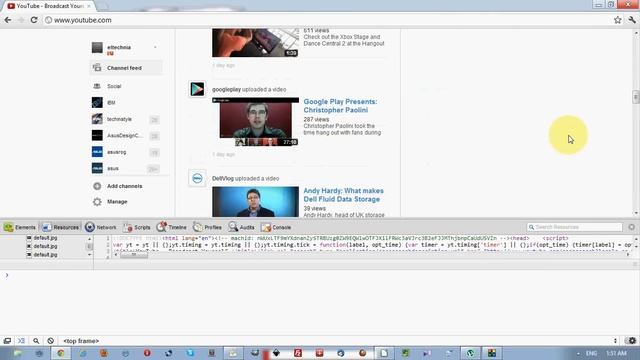Click the Chrome icon in the taskbar
The height and width of the screenshot is (360, 640).
[x=60, y=353]
